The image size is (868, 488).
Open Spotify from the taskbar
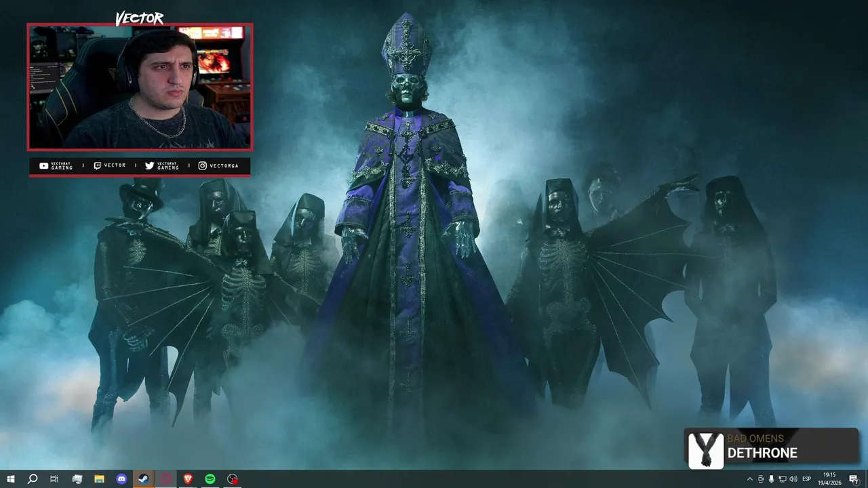pos(210,479)
